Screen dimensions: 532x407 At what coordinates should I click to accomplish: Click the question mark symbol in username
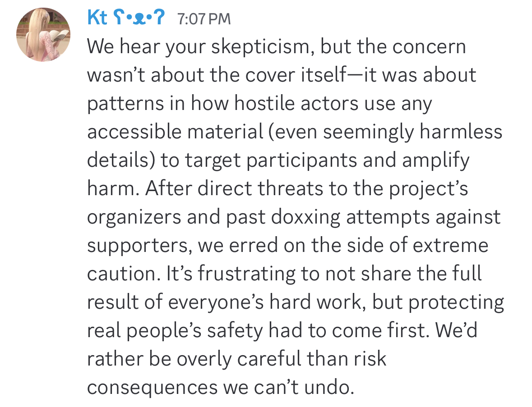coord(159,17)
